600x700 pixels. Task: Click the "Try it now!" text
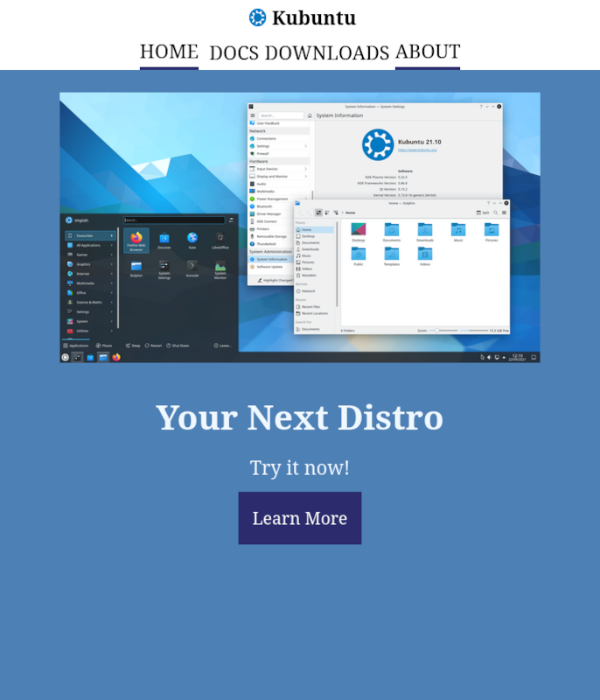(300, 468)
